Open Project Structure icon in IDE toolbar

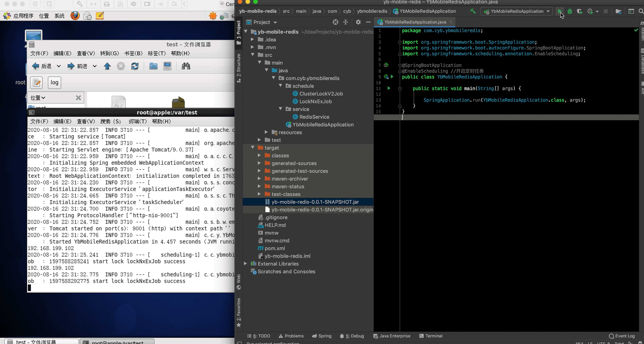(x=618, y=11)
